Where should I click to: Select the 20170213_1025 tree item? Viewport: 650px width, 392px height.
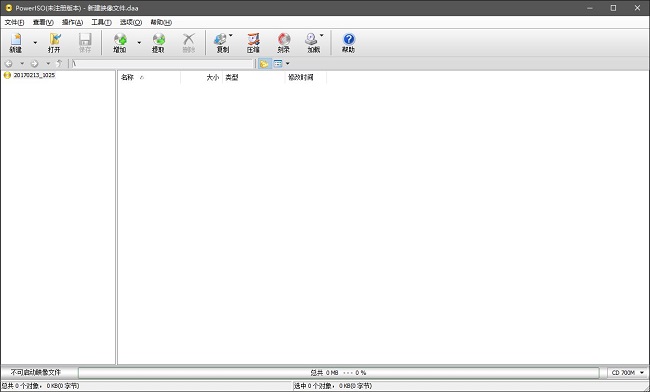point(34,75)
